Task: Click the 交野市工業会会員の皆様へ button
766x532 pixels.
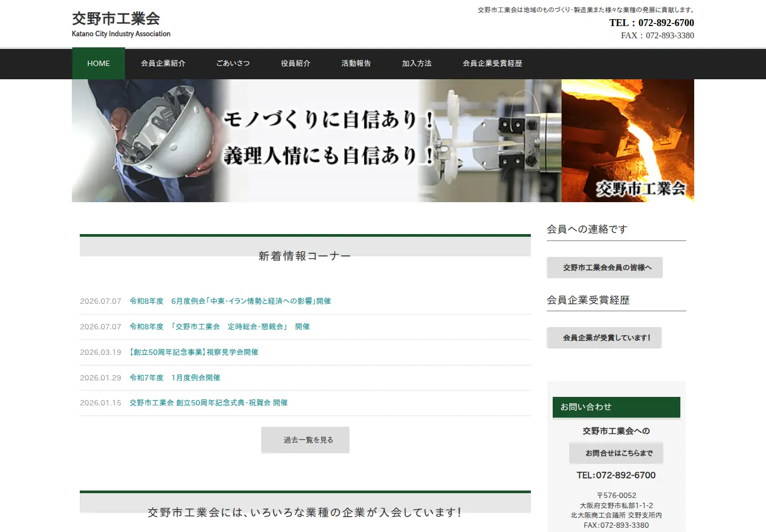Action: [605, 268]
